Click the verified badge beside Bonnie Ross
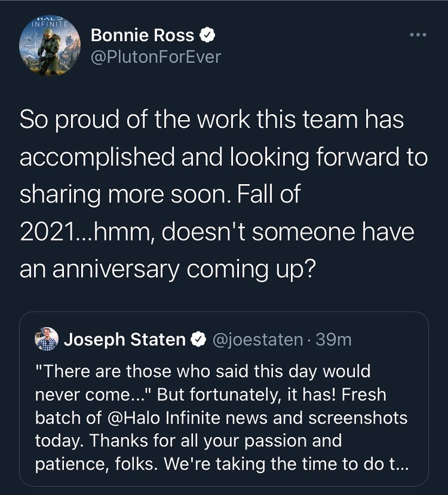Viewport: 448px width, 495px height. (208, 36)
